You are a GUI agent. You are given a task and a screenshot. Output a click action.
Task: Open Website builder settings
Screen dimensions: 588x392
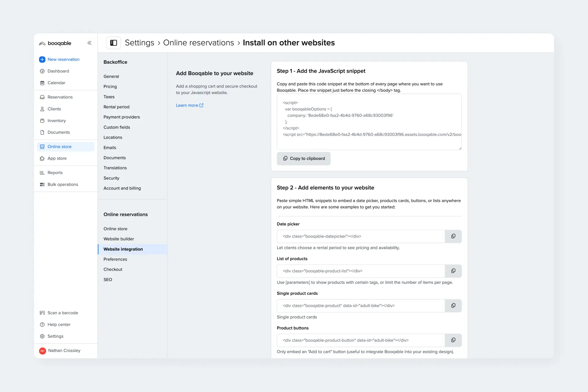119,239
